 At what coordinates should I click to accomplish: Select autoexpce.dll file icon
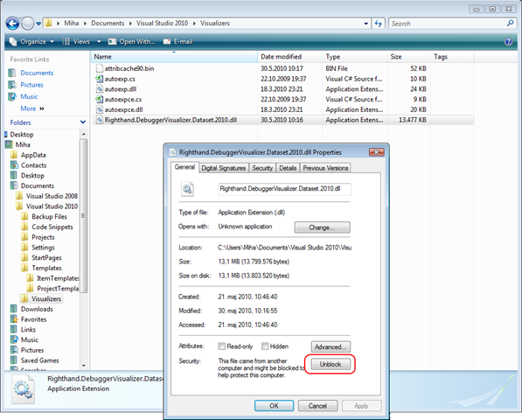point(99,109)
